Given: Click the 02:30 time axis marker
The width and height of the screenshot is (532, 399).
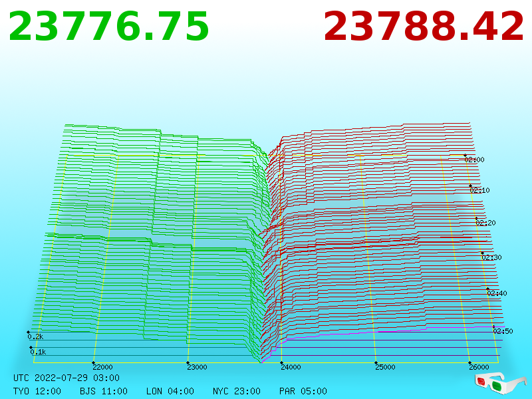Looking at the screenshot, I should [491, 257].
